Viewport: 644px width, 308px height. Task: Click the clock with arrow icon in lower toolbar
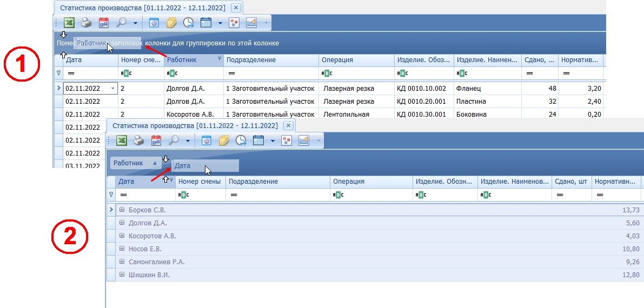(x=241, y=141)
